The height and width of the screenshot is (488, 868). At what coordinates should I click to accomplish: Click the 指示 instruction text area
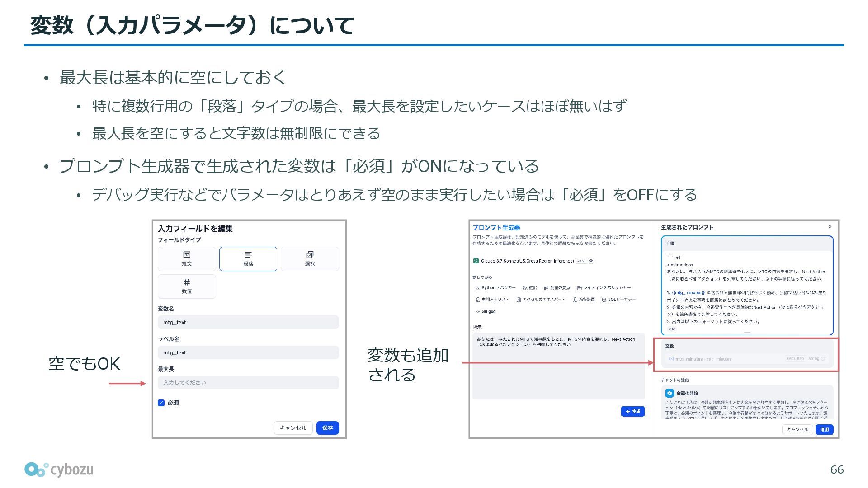pos(558,366)
